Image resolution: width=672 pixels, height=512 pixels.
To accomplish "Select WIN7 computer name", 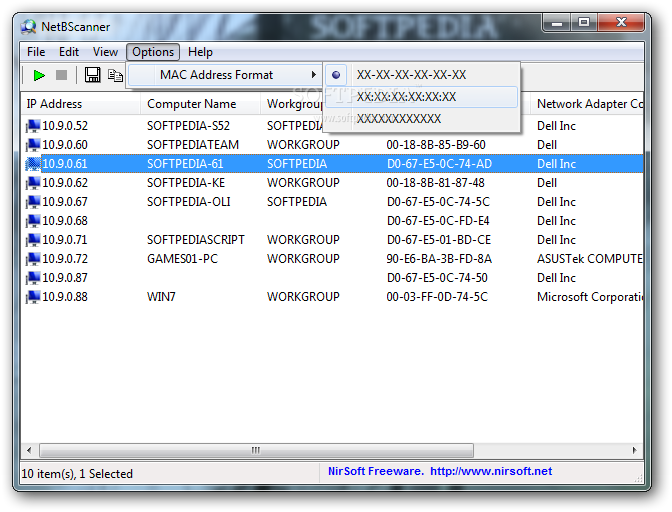I will pos(161,297).
